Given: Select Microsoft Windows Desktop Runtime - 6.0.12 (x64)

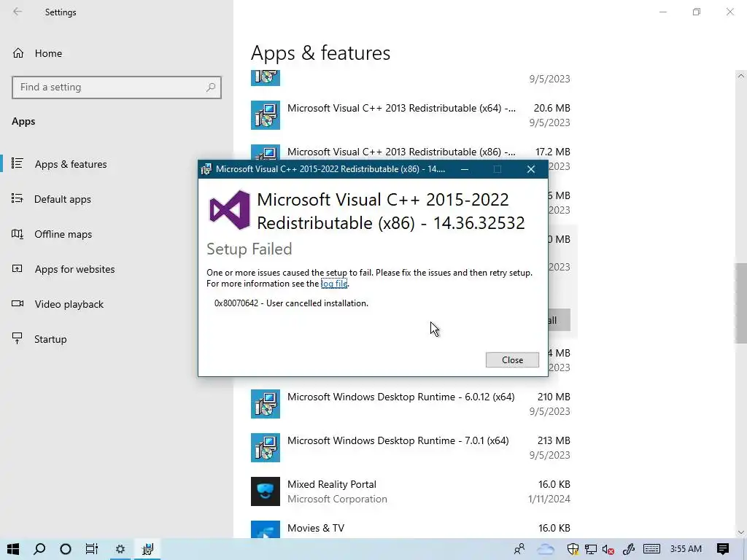Looking at the screenshot, I should (x=411, y=404).
